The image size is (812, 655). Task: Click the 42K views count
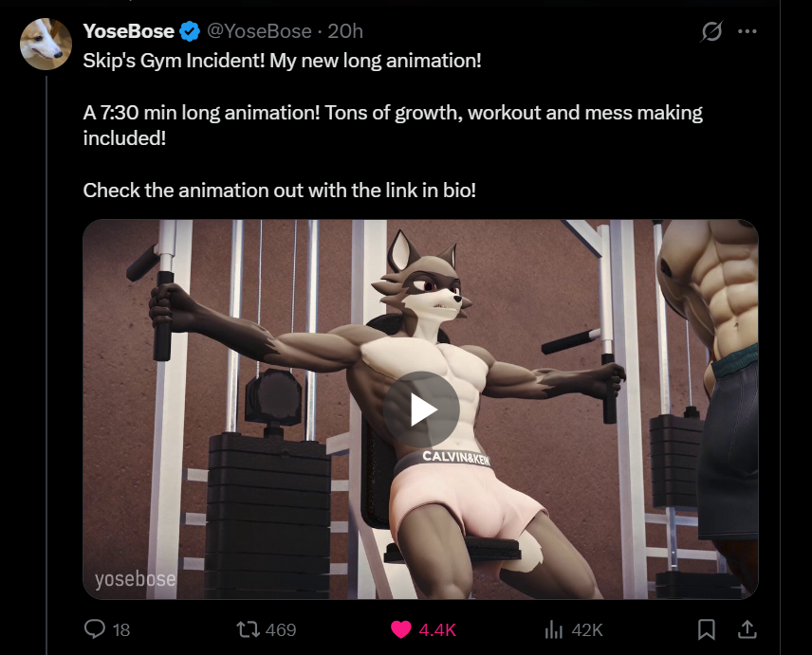click(x=587, y=629)
